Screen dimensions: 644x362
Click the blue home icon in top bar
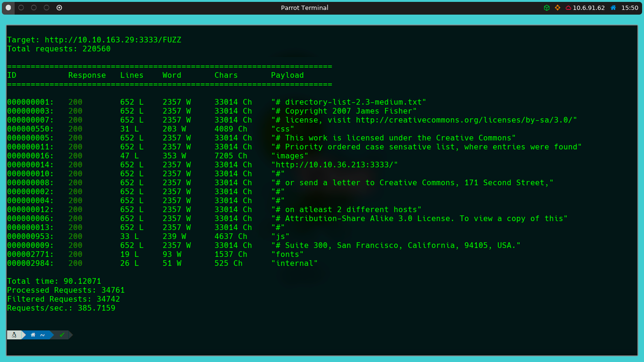[x=613, y=8]
